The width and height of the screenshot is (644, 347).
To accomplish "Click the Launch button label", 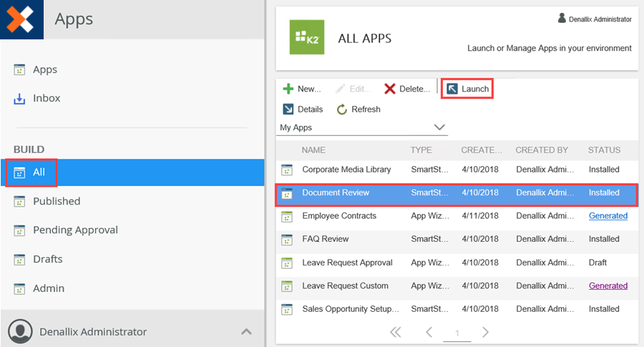I will click(475, 89).
